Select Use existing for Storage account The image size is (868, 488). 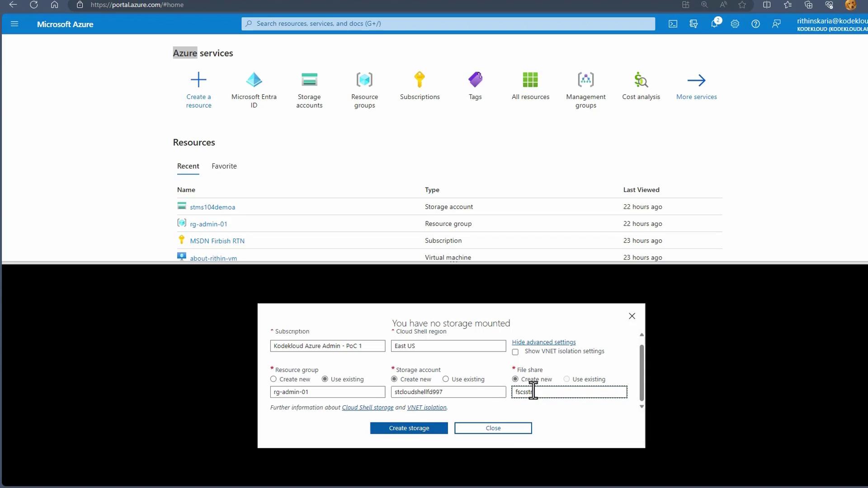446,379
